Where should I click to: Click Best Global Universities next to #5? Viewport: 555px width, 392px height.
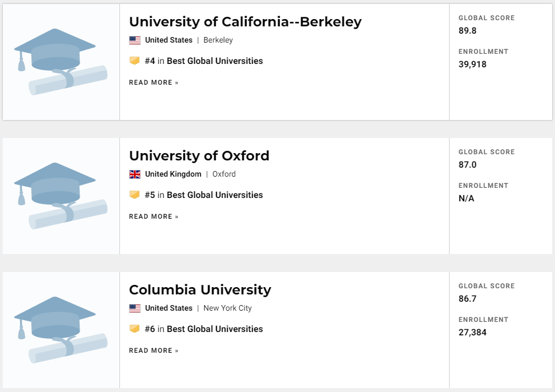coord(215,195)
